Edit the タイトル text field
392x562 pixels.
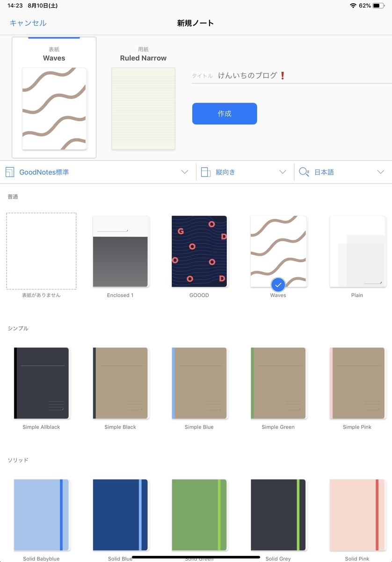click(292, 75)
